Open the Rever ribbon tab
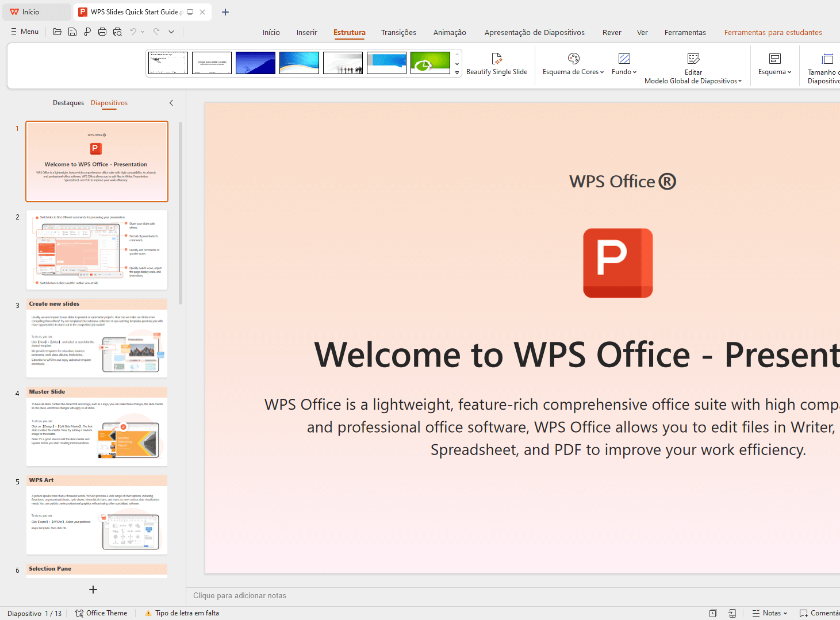 [612, 32]
